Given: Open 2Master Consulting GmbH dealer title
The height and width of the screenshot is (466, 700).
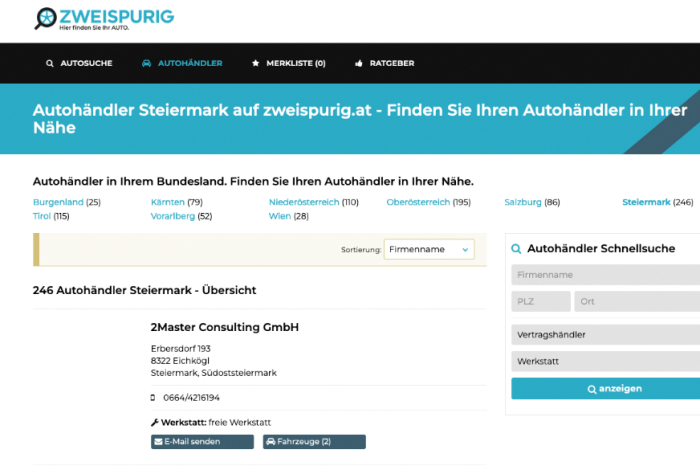Looking at the screenshot, I should 225,327.
